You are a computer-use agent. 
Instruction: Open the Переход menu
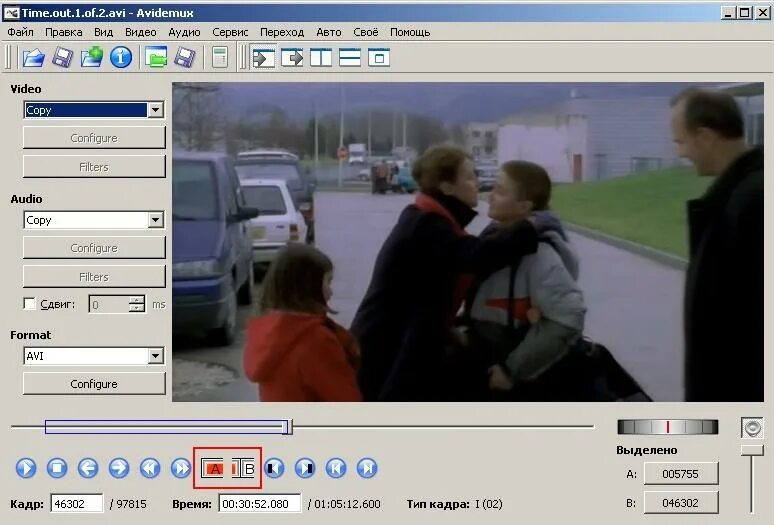(282, 32)
